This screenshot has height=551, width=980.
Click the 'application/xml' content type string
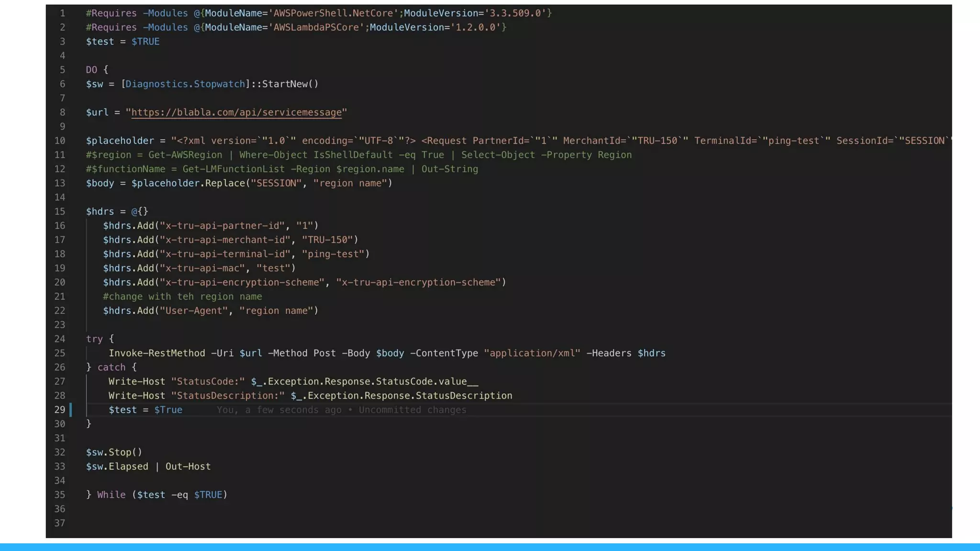[532, 353]
